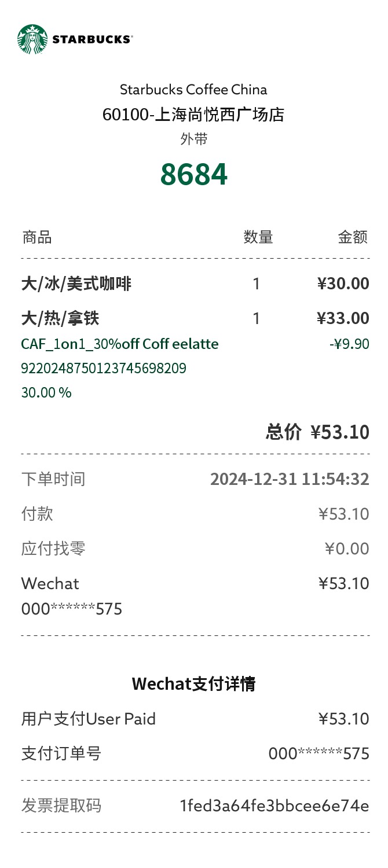This screenshot has width=388, height=868.
Task: Select the 外带 takeaway label
Action: point(194,139)
